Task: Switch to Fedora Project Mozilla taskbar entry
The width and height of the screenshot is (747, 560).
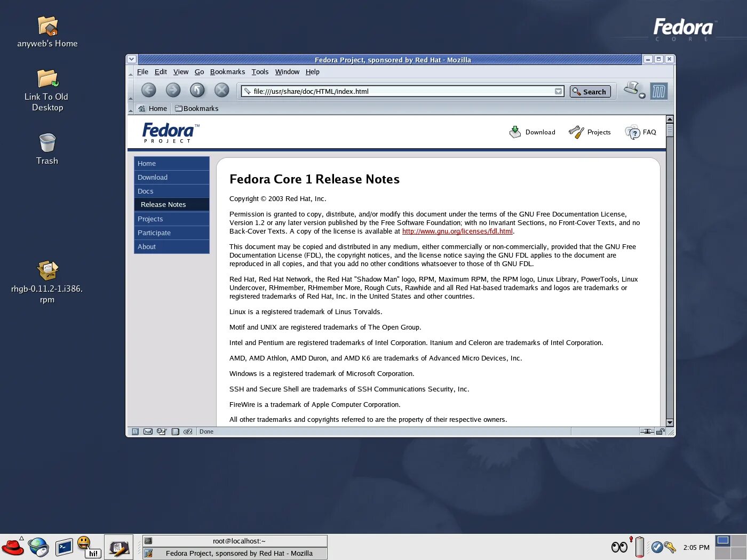Action: pyautogui.click(x=235, y=553)
